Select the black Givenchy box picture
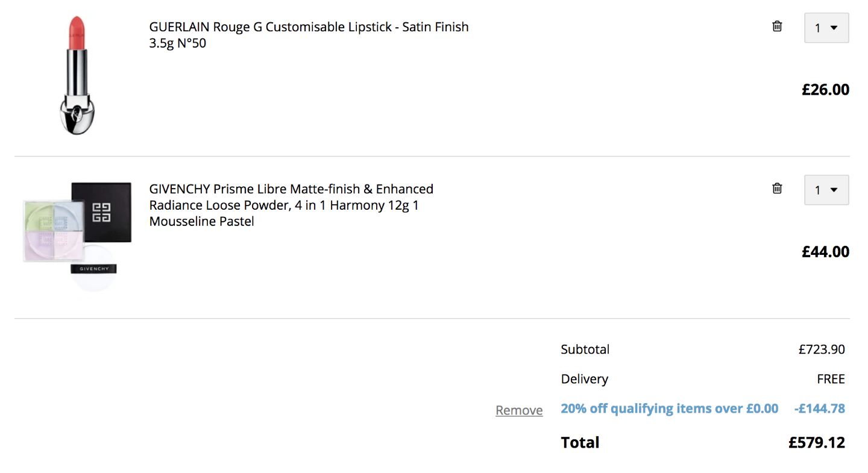Viewport: 868px width, 473px height. click(101, 212)
